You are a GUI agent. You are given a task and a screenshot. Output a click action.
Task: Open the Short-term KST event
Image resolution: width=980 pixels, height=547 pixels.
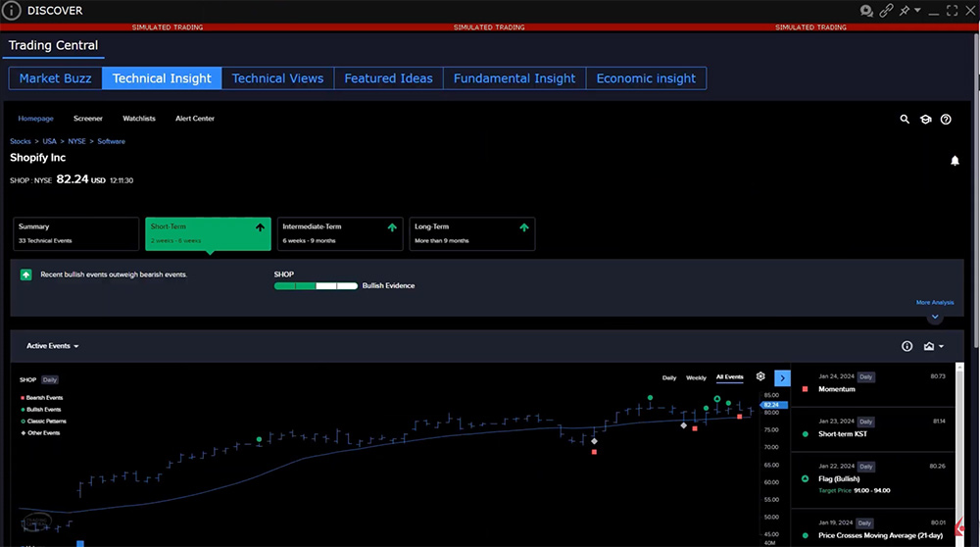pyautogui.click(x=873, y=428)
